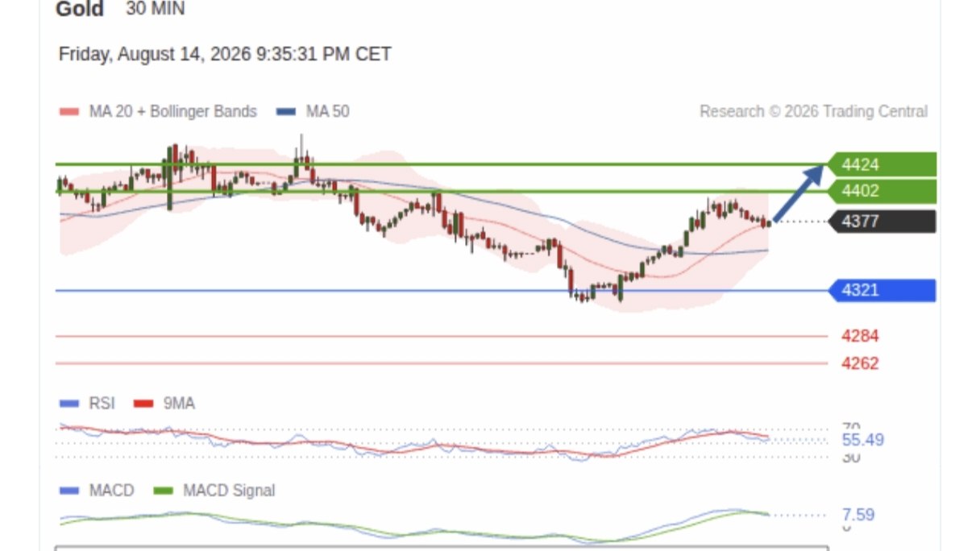The image size is (980, 551).
Task: Click the MA 20 + Bollinger Bands legend swatch
Action: pos(69,112)
